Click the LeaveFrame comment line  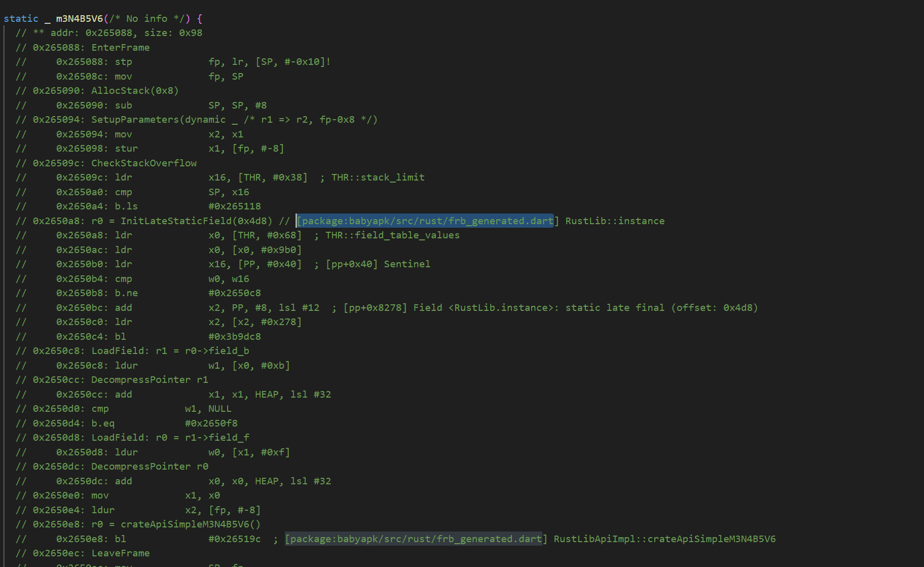point(83,553)
